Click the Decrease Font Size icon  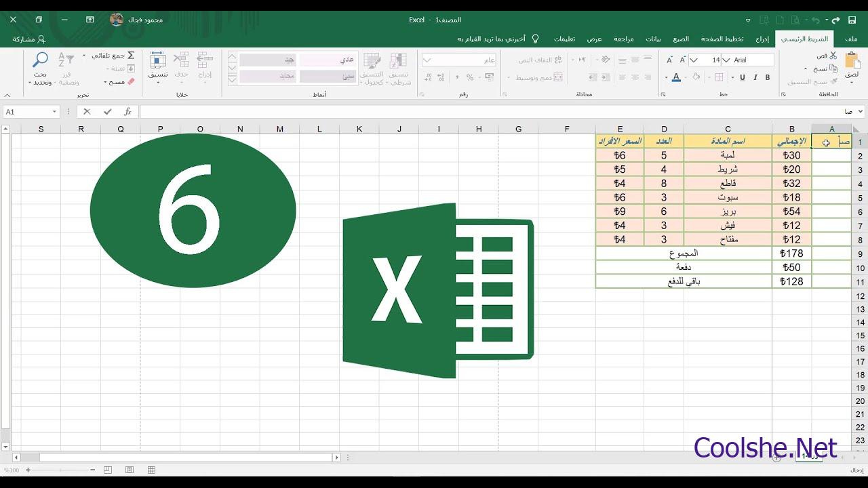[669, 60]
